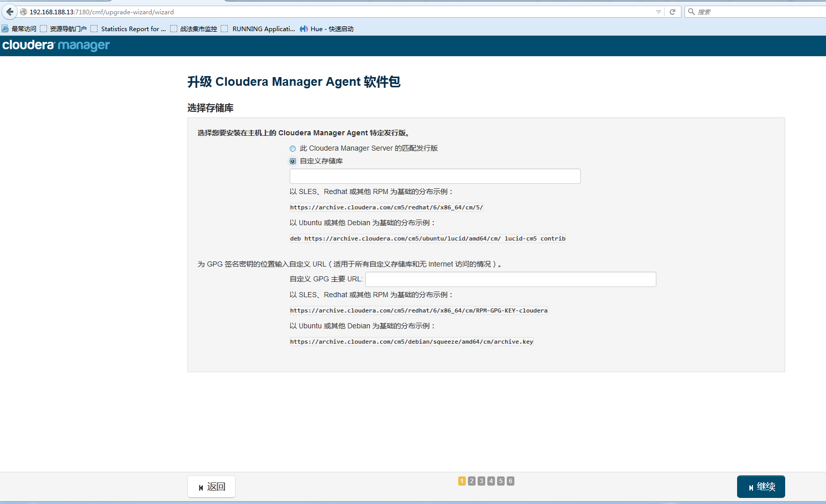Click the ubuntu lucid deb repository example
Screen dimensions: 826x504
428,238
